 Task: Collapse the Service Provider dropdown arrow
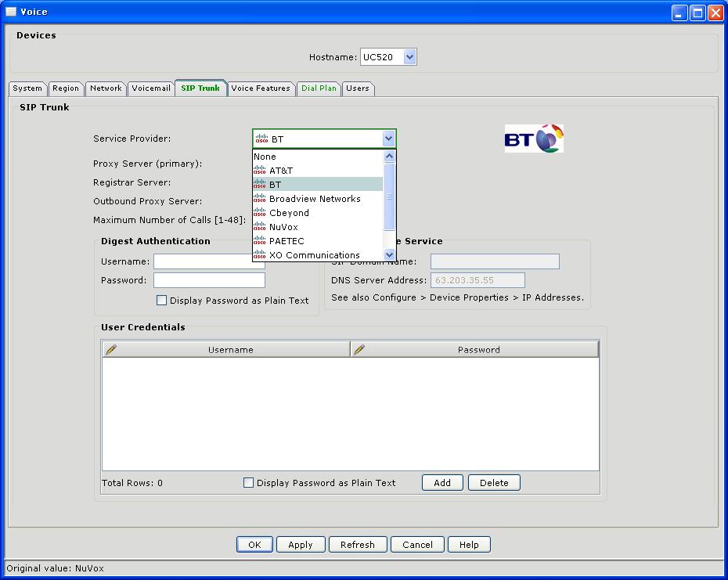coord(388,139)
